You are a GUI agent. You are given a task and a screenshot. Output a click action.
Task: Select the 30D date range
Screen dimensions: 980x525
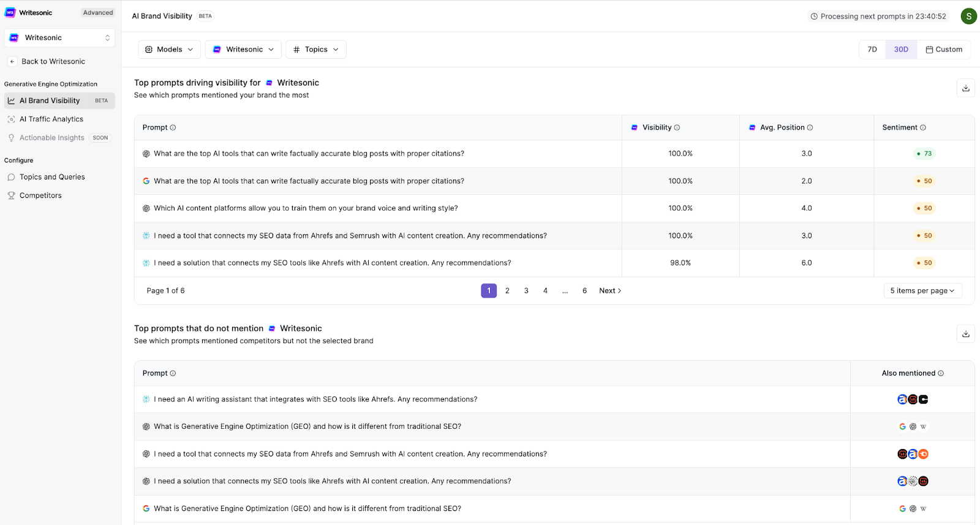tap(901, 50)
